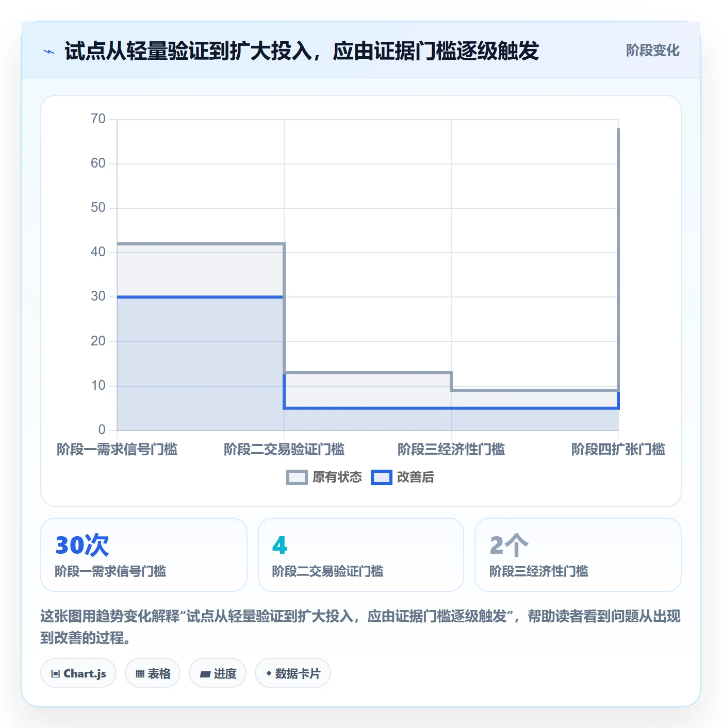This screenshot has width=722, height=728.
Task: Click the lightning bolt icon beside the title
Action: 49,52
